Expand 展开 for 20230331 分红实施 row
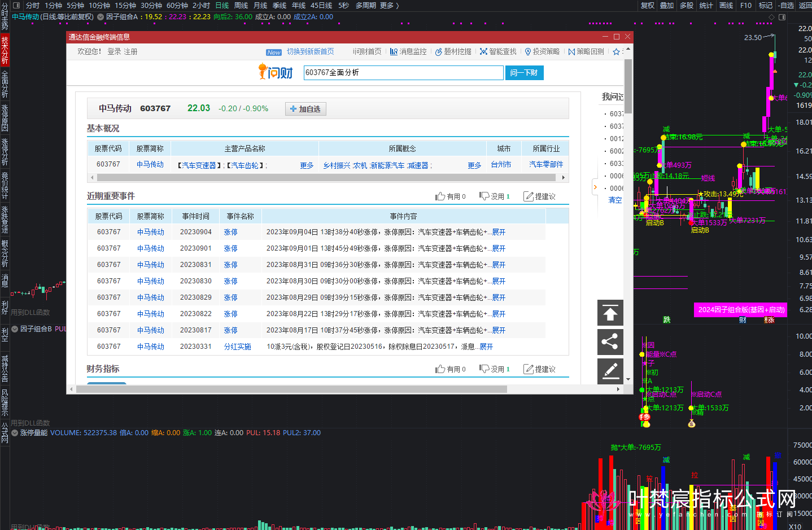Screen dimensions: 812x530 click(486, 347)
